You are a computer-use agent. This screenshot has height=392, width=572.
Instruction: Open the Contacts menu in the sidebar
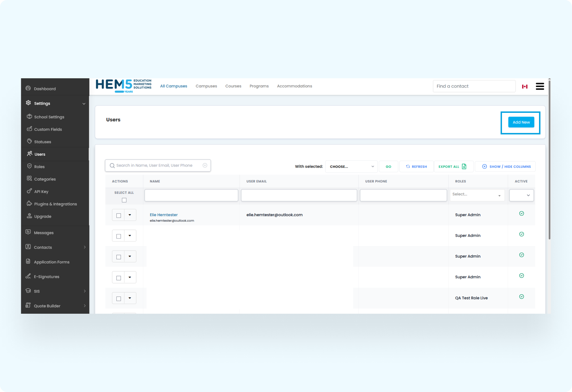pos(43,247)
